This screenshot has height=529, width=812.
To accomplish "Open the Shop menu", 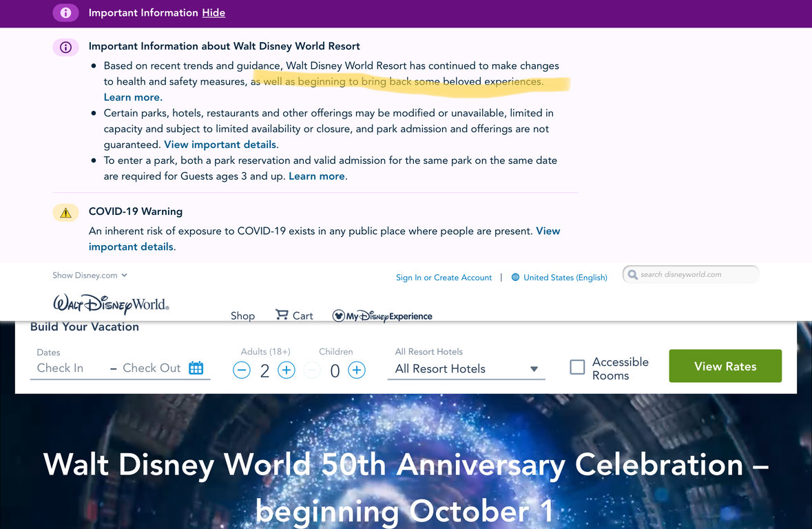I will point(243,315).
